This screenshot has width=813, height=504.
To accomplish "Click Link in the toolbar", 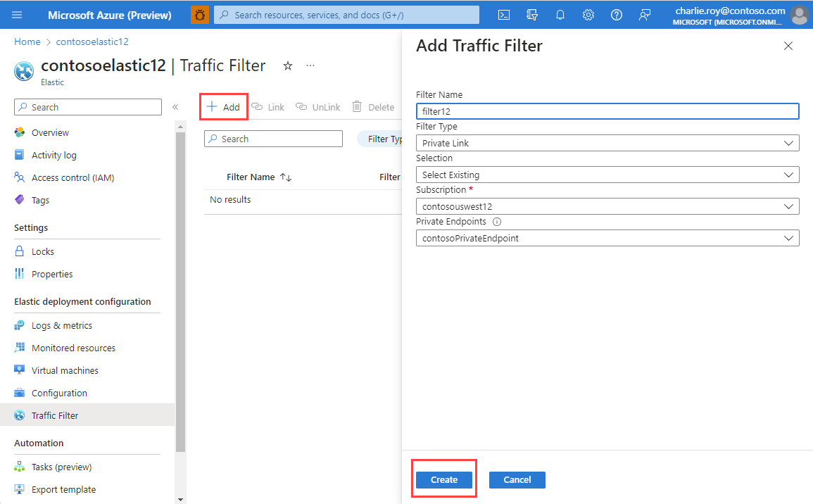I will pyautogui.click(x=268, y=107).
